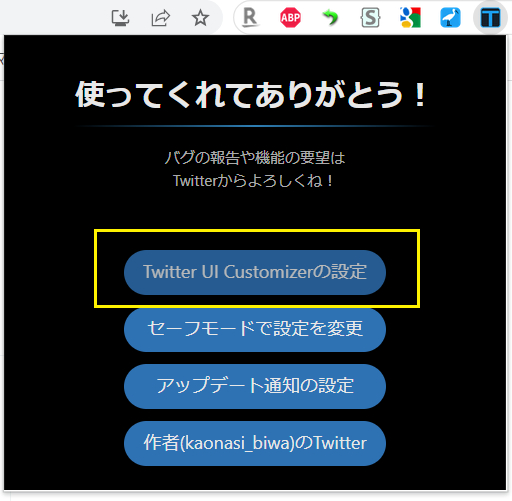Click the share page icon

[x=161, y=18]
